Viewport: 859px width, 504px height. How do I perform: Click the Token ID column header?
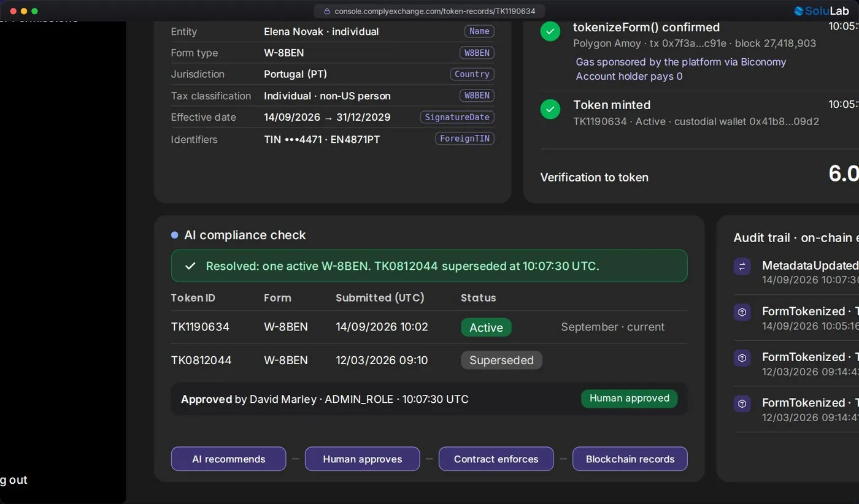pyautogui.click(x=193, y=298)
